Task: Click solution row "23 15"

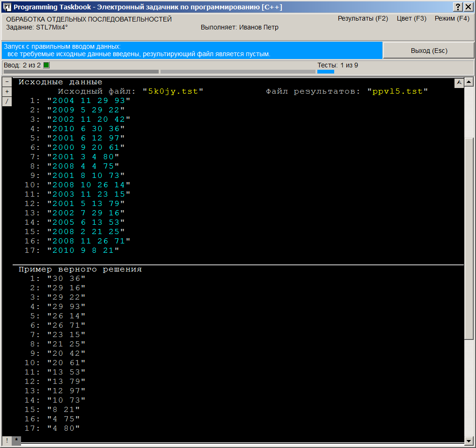Action: [66, 335]
